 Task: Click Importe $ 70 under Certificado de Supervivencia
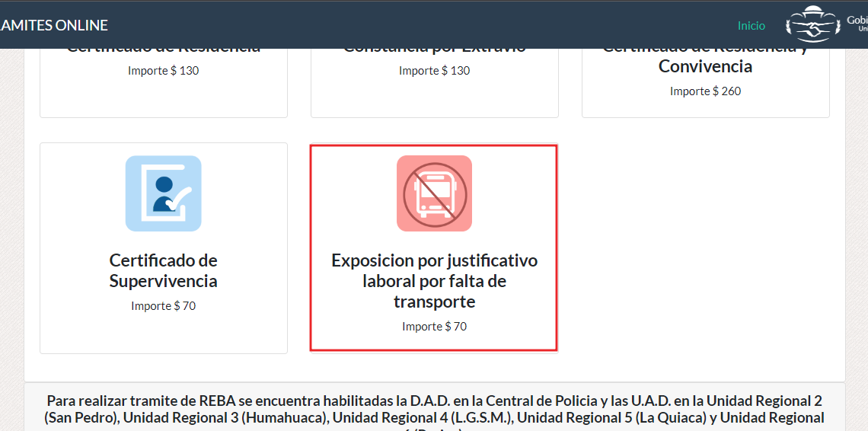click(x=163, y=306)
